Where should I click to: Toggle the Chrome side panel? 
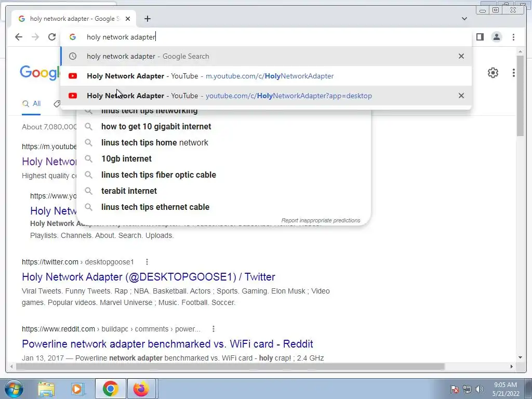pyautogui.click(x=480, y=37)
